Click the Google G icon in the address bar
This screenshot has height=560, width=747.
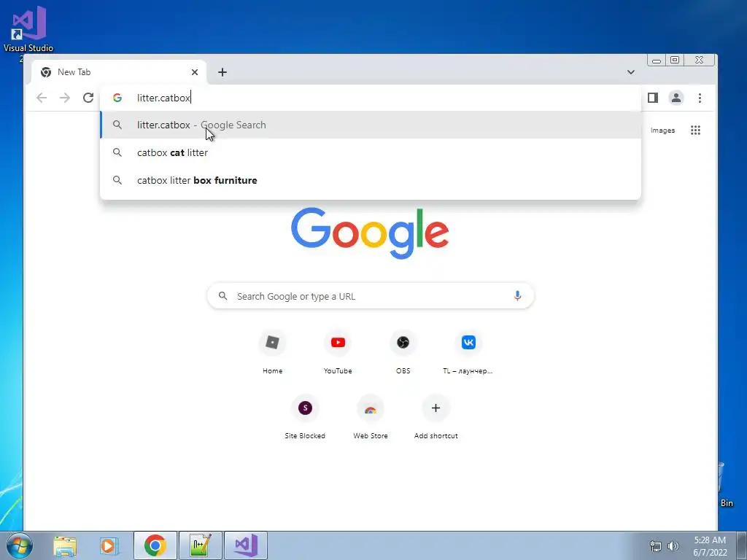[x=117, y=98]
